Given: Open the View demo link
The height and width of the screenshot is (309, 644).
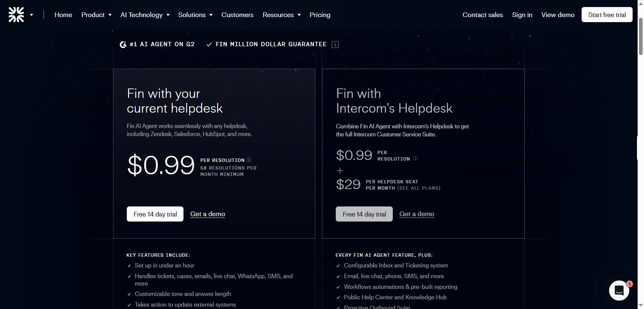Looking at the screenshot, I should (x=558, y=15).
